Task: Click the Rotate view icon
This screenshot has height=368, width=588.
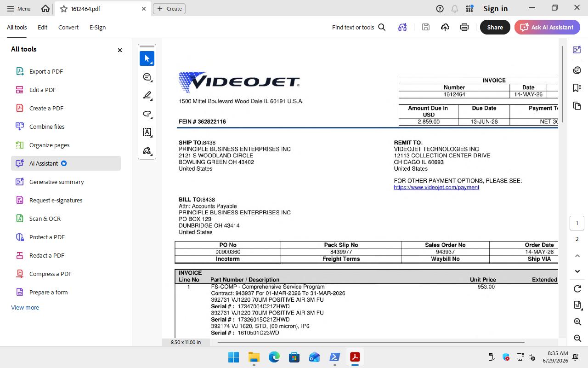Action: click(x=577, y=289)
